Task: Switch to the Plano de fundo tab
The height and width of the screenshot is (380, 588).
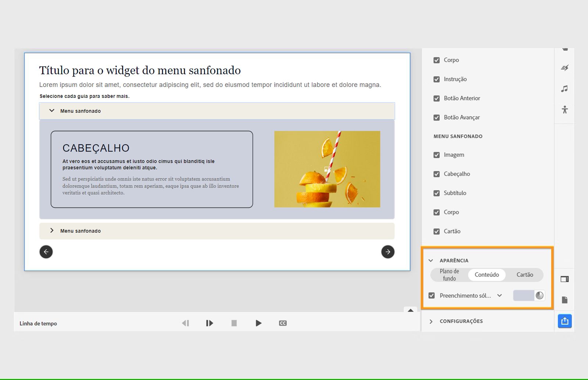Action: point(449,275)
